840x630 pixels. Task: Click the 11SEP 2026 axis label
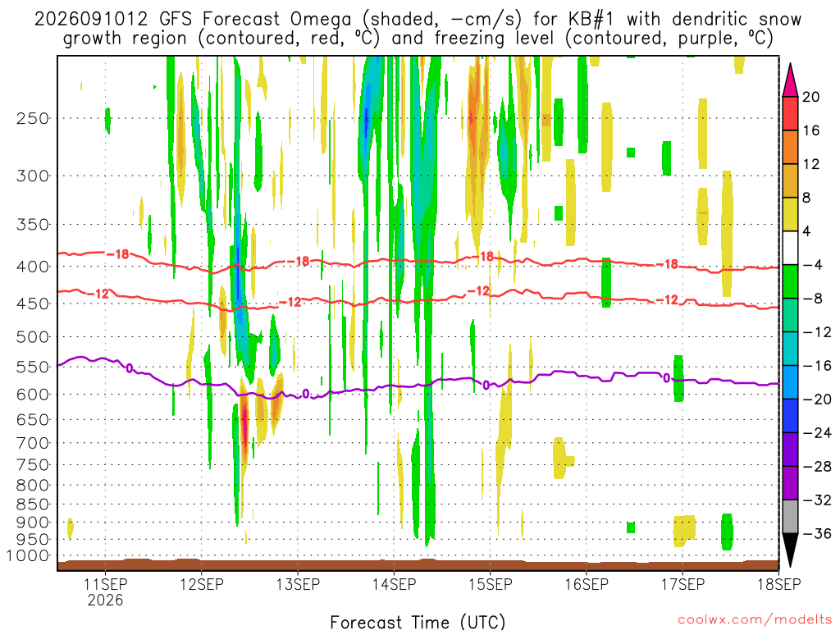[105, 591]
